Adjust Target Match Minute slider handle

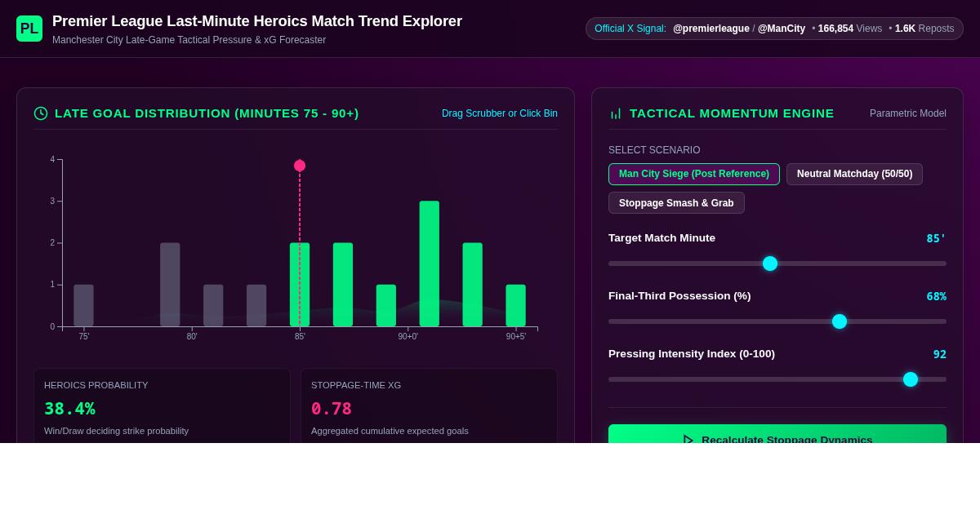(770, 264)
